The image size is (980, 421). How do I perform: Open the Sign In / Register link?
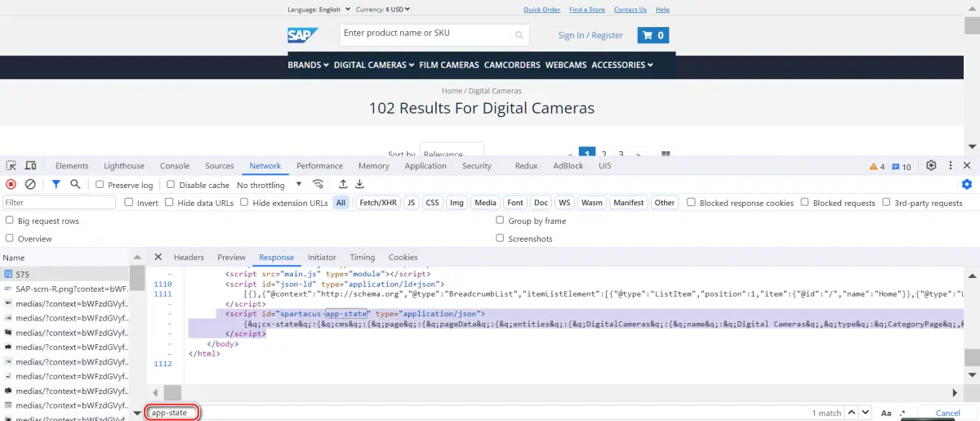coord(590,35)
